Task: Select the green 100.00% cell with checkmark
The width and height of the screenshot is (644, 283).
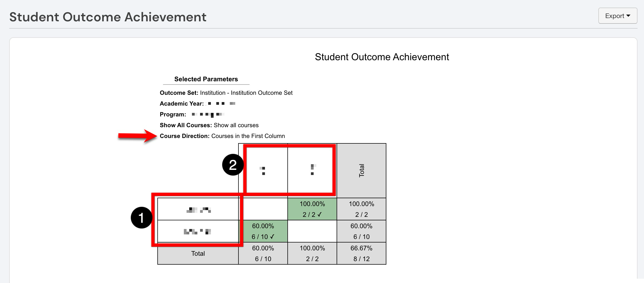Action: 312,209
